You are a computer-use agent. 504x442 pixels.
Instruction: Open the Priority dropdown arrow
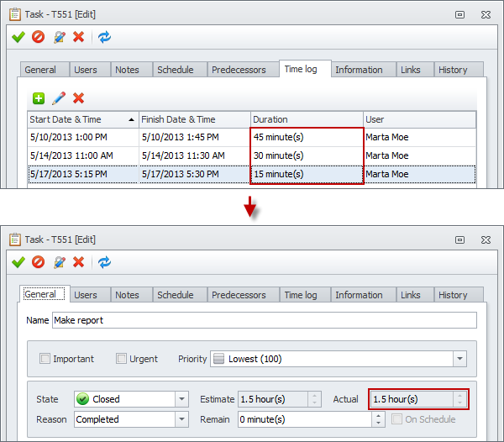(x=459, y=359)
